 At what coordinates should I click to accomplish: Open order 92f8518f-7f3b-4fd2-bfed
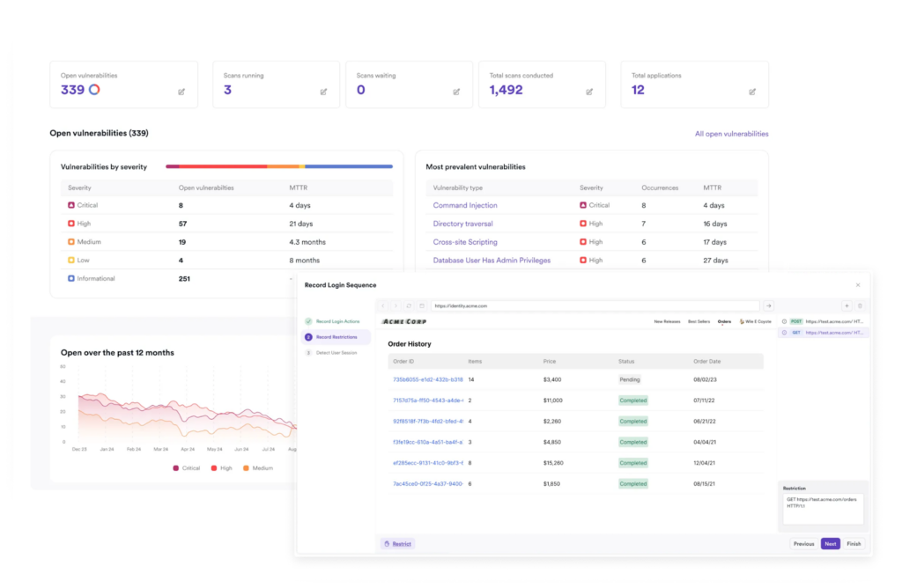[427, 422]
